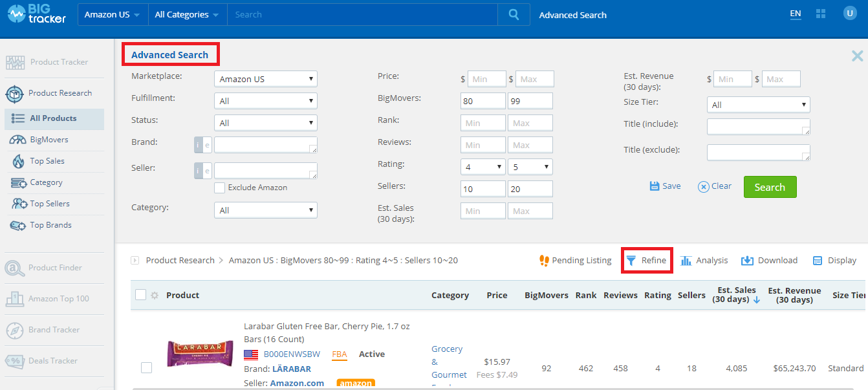The height and width of the screenshot is (390, 868).
Task: Open the All Categories header dropdown
Action: [x=187, y=15]
